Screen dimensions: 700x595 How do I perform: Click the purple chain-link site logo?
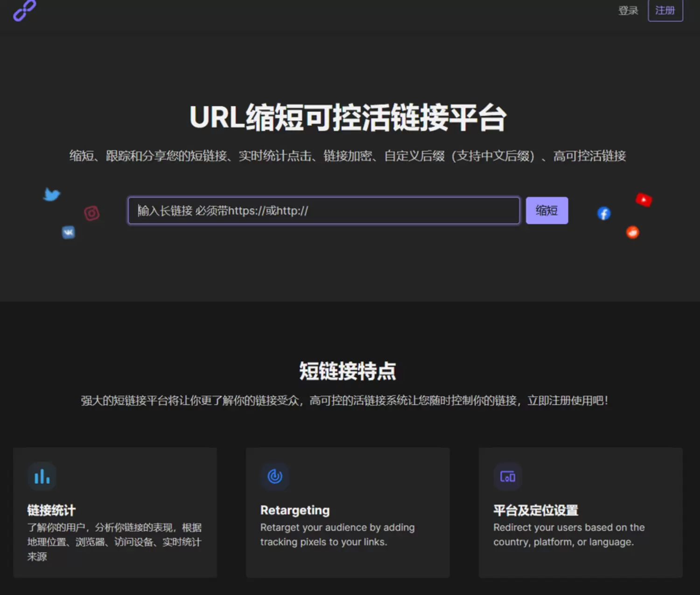tap(25, 10)
